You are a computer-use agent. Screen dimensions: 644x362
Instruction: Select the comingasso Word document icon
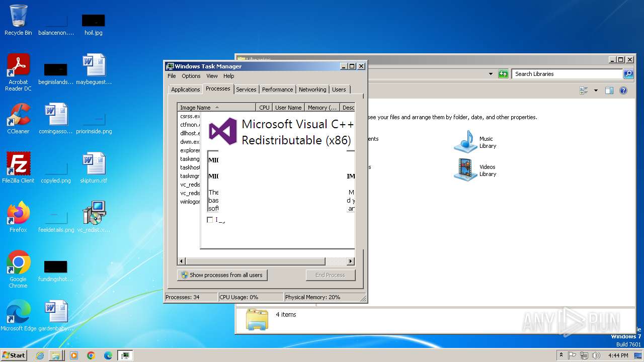56,119
